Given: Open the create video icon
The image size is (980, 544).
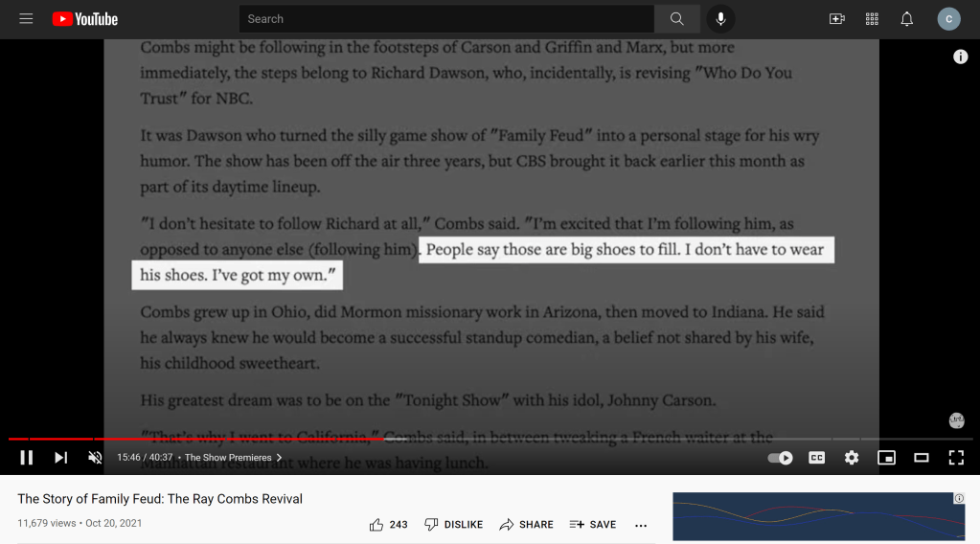Looking at the screenshot, I should [836, 19].
